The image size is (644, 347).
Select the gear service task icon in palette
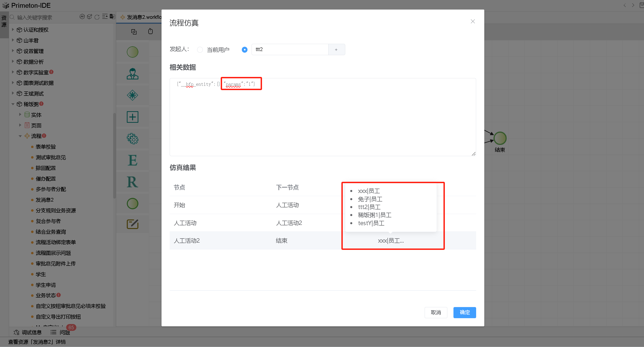click(132, 138)
